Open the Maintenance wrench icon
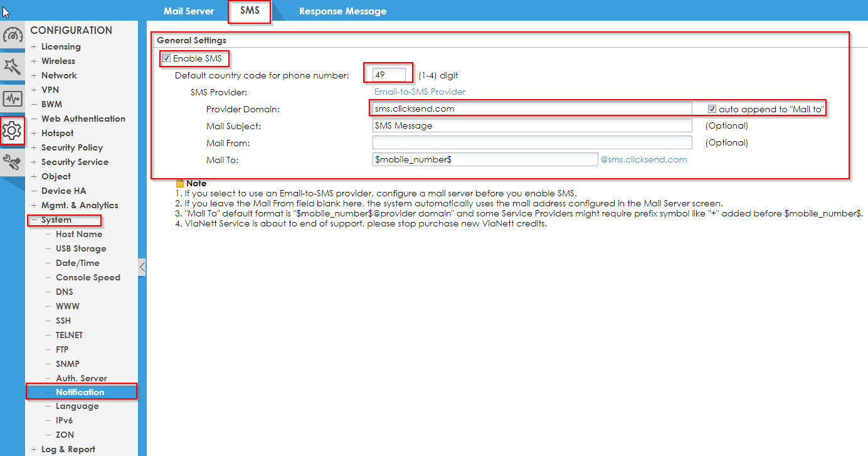This screenshot has height=456, width=868. pyautogui.click(x=11, y=161)
